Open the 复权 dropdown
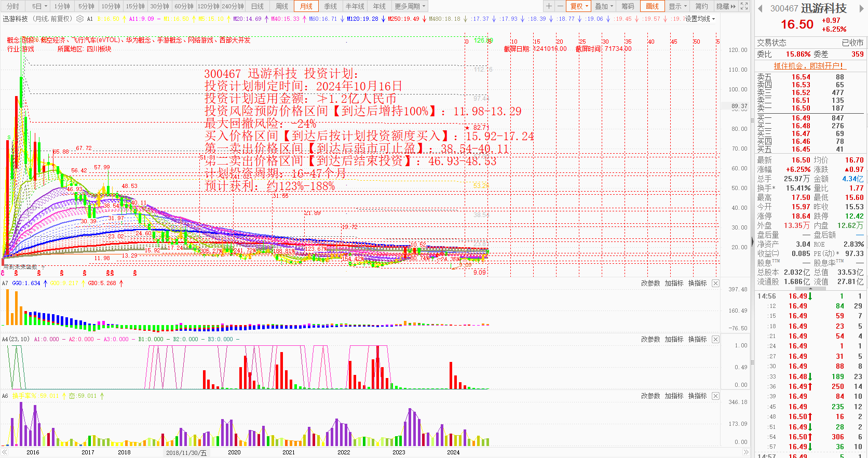The image size is (868, 458). point(579,6)
